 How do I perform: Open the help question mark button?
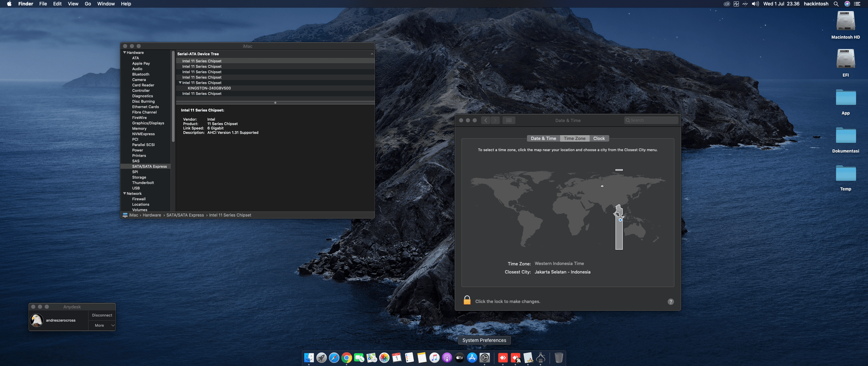tap(670, 302)
